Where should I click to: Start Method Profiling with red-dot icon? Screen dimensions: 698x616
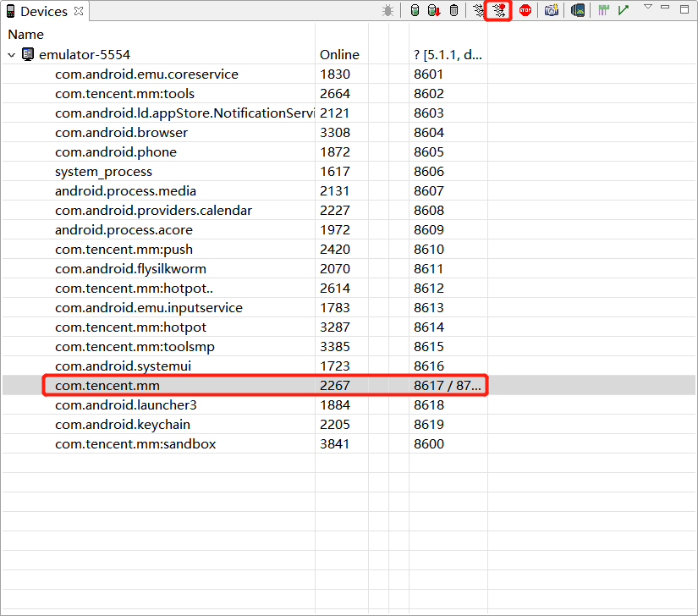coord(499,11)
